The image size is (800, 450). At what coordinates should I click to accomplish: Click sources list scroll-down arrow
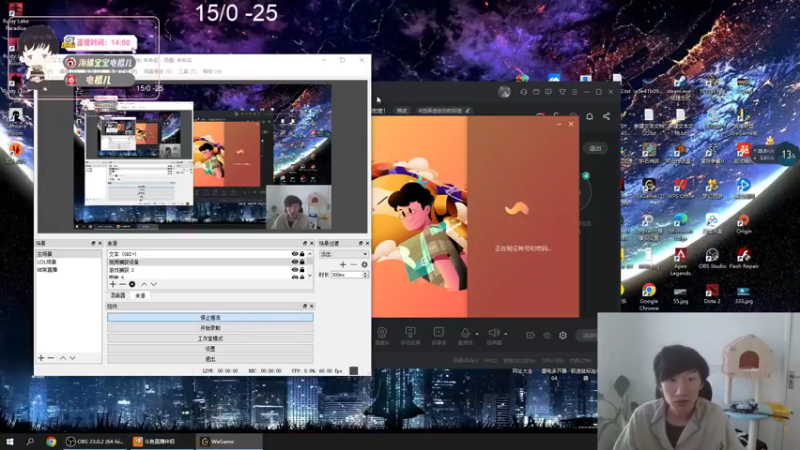point(310,276)
